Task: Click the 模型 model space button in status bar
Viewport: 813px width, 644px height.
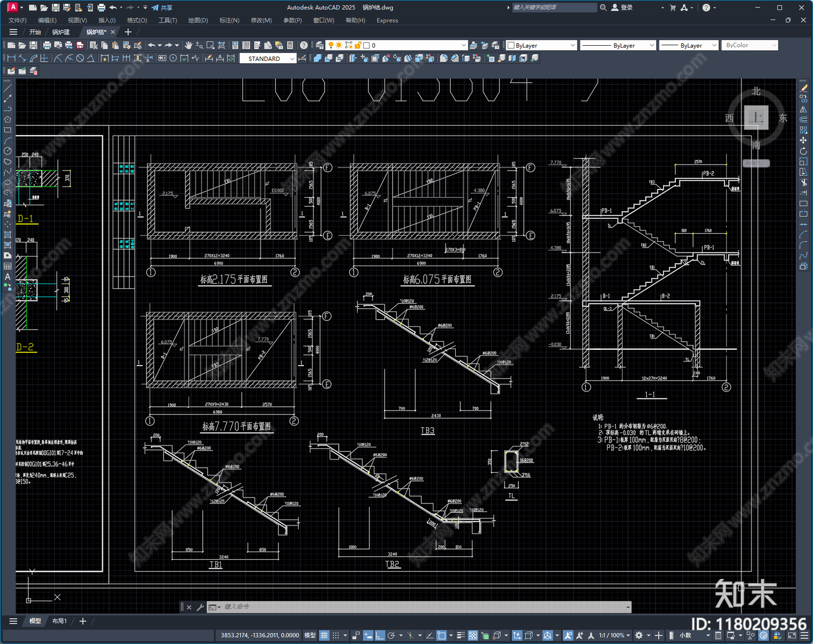Action: tap(310, 635)
